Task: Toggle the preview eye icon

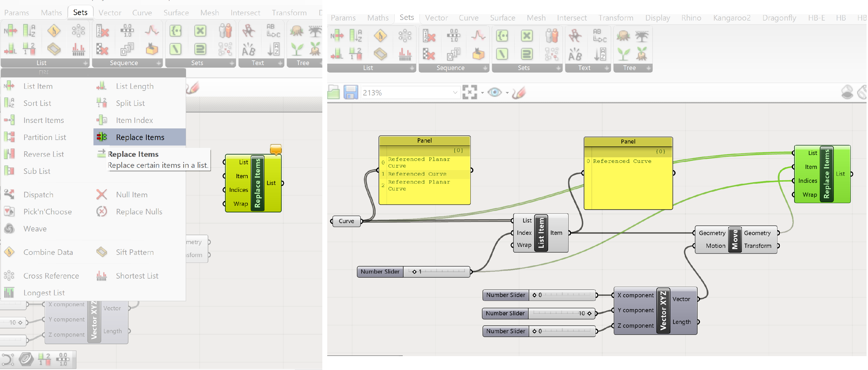Action: pos(494,92)
